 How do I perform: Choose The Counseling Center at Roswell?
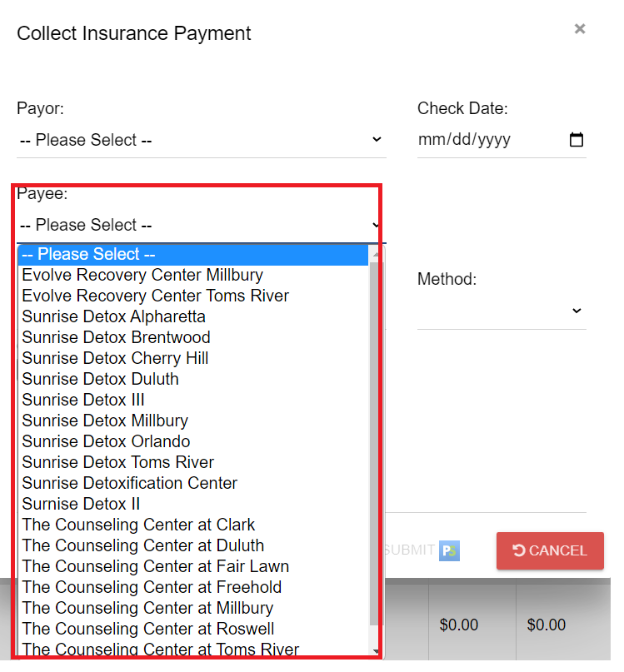(x=148, y=629)
